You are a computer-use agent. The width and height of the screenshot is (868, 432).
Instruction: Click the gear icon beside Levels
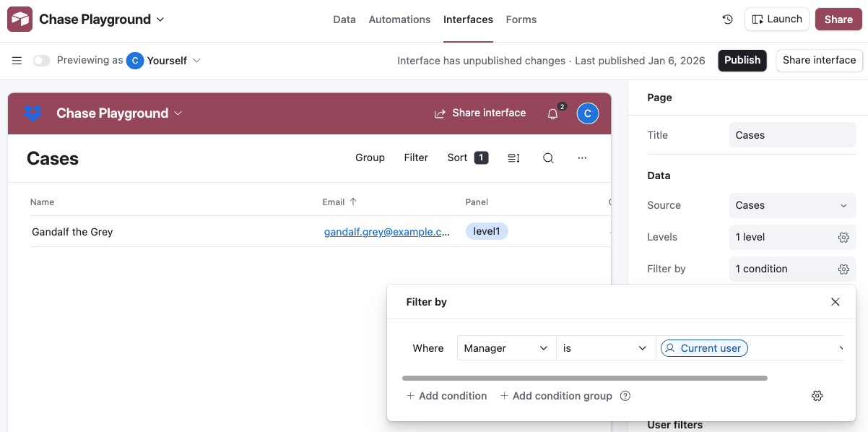[x=843, y=238]
